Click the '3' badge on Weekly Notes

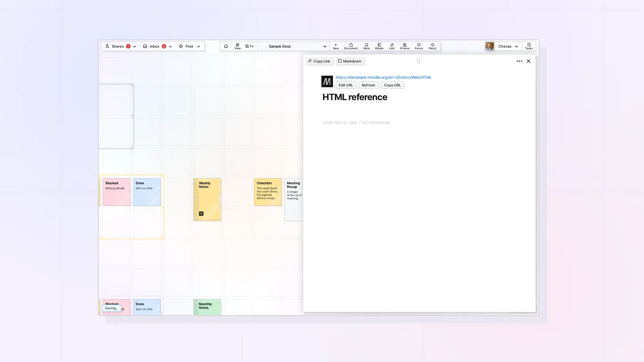coord(201,214)
